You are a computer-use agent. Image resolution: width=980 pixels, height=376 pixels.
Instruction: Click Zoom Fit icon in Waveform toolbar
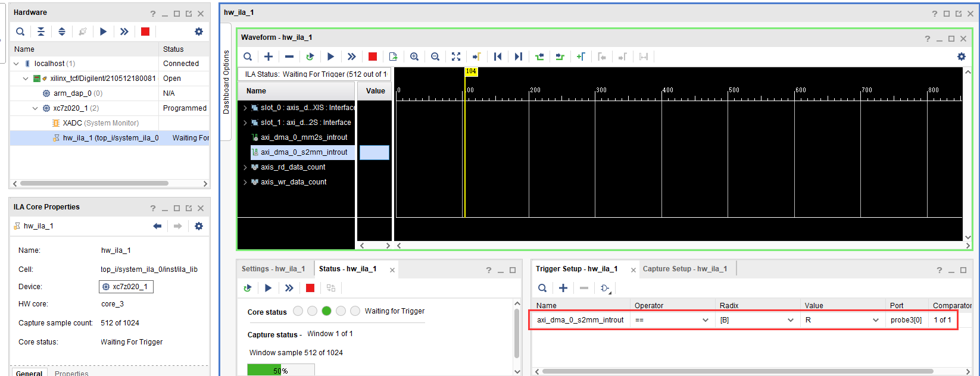tap(456, 57)
